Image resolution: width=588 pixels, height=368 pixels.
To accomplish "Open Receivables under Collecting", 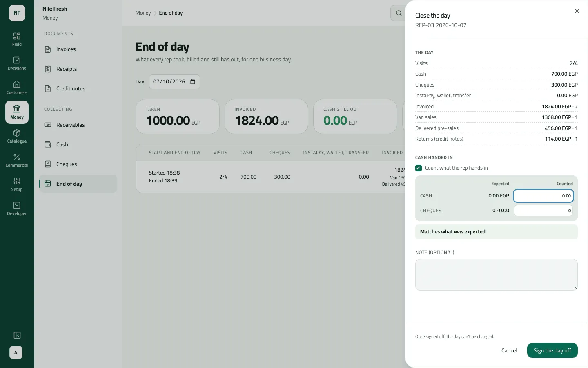I will pyautogui.click(x=78, y=125).
